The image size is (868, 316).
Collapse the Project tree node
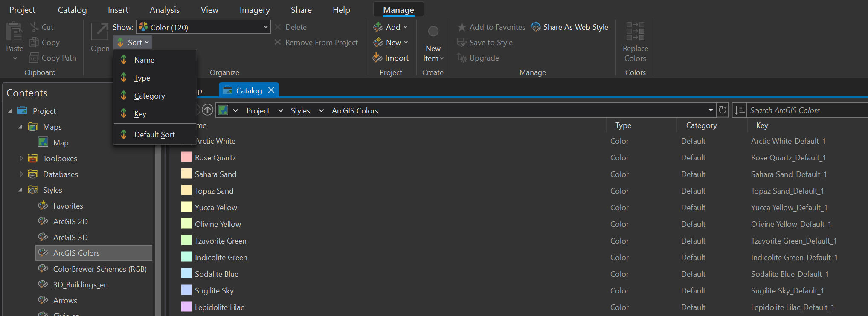pyautogui.click(x=10, y=111)
